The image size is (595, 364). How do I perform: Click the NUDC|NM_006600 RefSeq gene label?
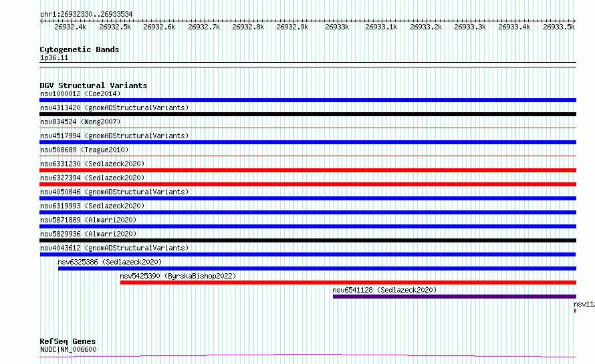coord(68,349)
